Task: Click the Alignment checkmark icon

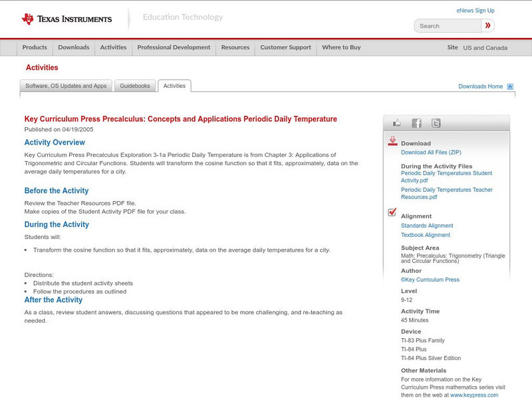Action: tap(392, 213)
